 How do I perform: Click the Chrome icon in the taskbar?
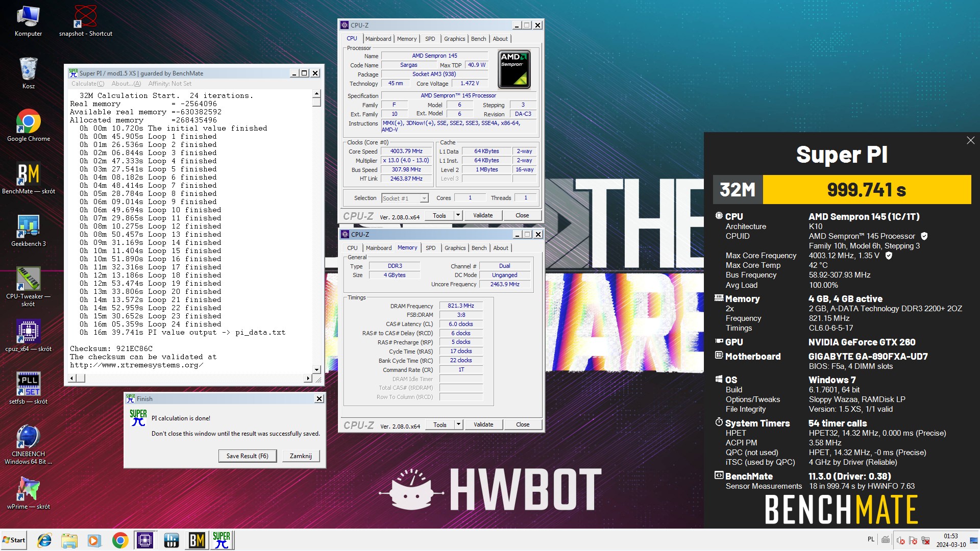point(120,540)
